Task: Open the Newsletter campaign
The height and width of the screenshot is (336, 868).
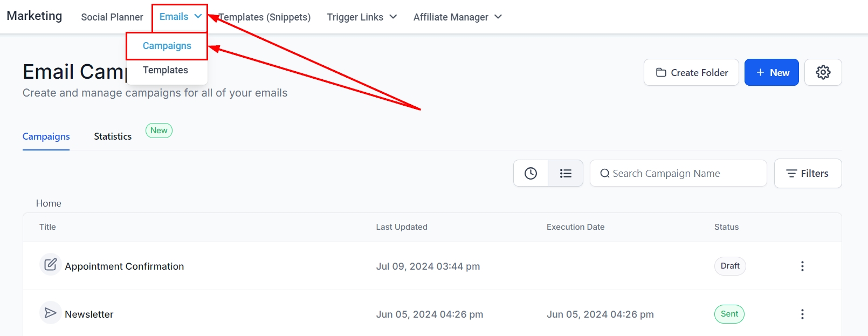Action: [x=89, y=314]
